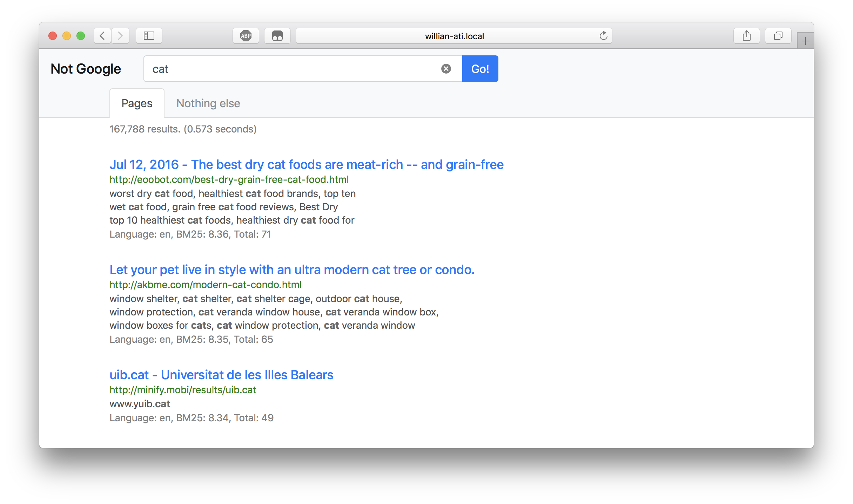Screen dimensions: 853x504
Task: Click the Not Google logo text
Action: tap(86, 69)
